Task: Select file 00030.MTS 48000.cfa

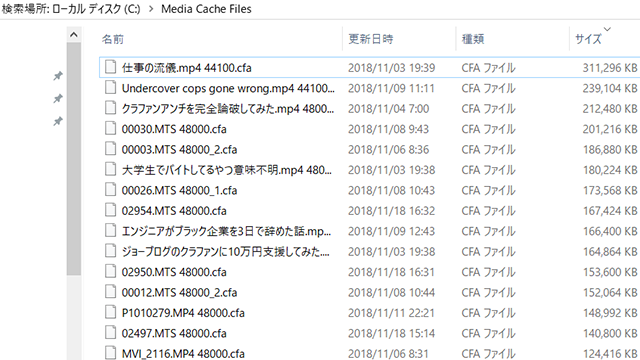Action: (174, 129)
